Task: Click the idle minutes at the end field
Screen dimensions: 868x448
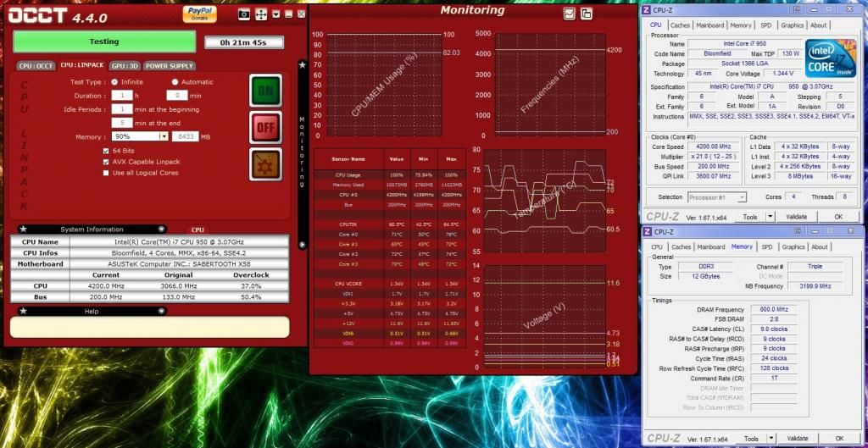Action: [x=122, y=123]
